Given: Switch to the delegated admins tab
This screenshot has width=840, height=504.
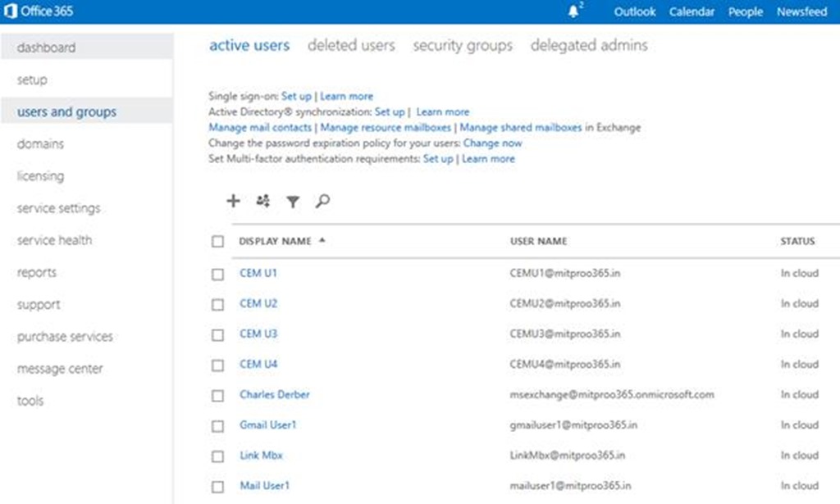Looking at the screenshot, I should point(589,45).
